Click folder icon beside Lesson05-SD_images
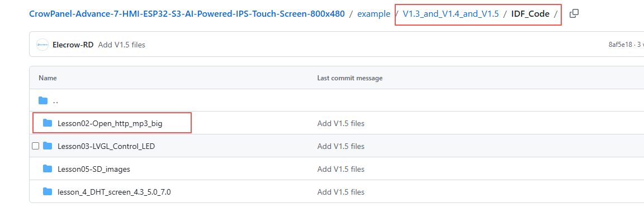The width and height of the screenshot is (644, 222). click(48, 169)
